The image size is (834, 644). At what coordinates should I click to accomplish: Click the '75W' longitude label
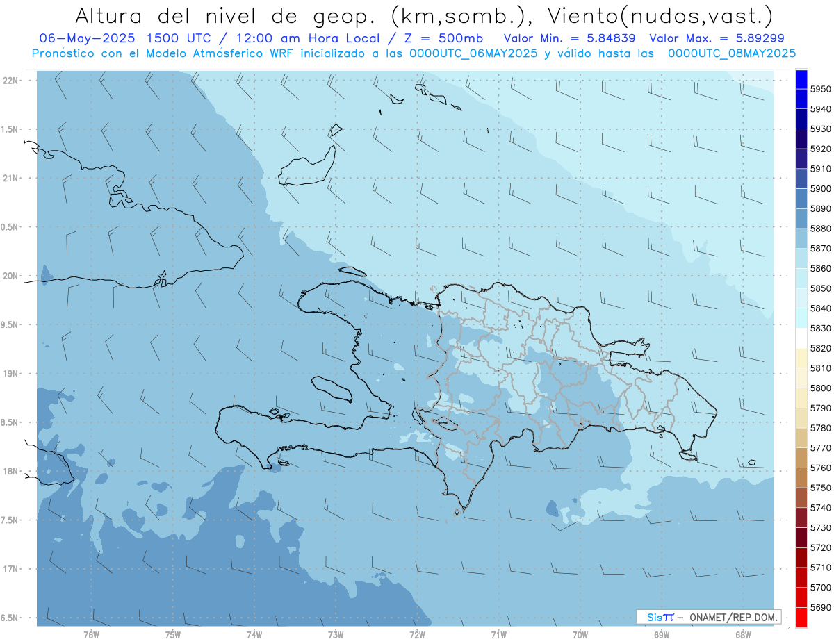172,635
